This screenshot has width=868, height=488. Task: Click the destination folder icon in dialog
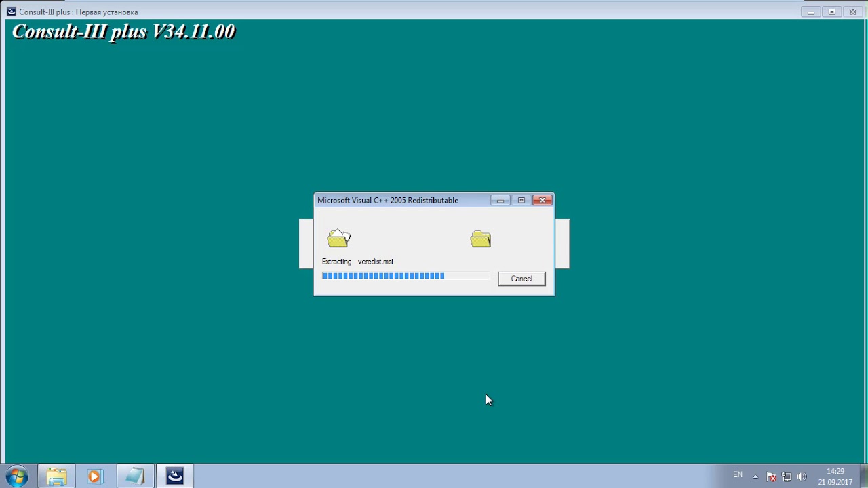[x=480, y=239]
